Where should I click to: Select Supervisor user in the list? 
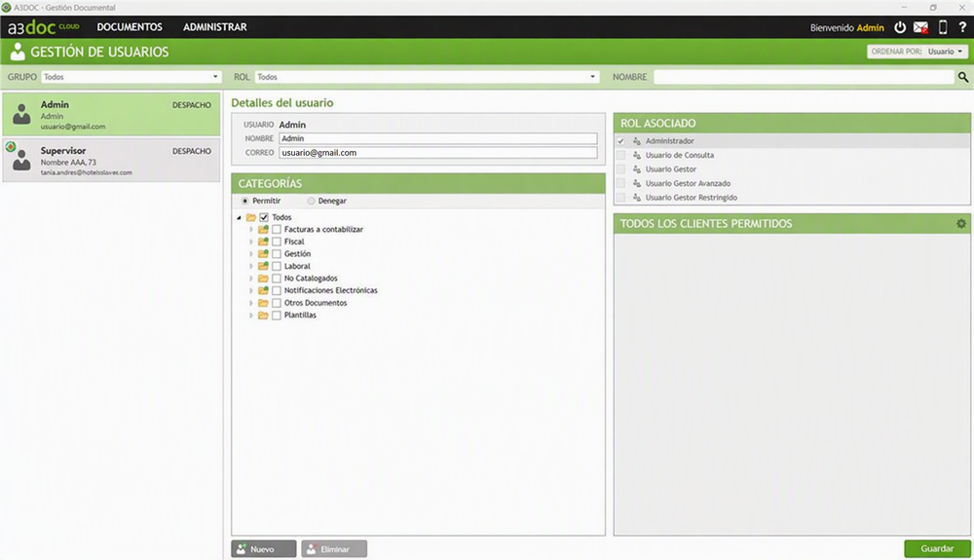111,160
